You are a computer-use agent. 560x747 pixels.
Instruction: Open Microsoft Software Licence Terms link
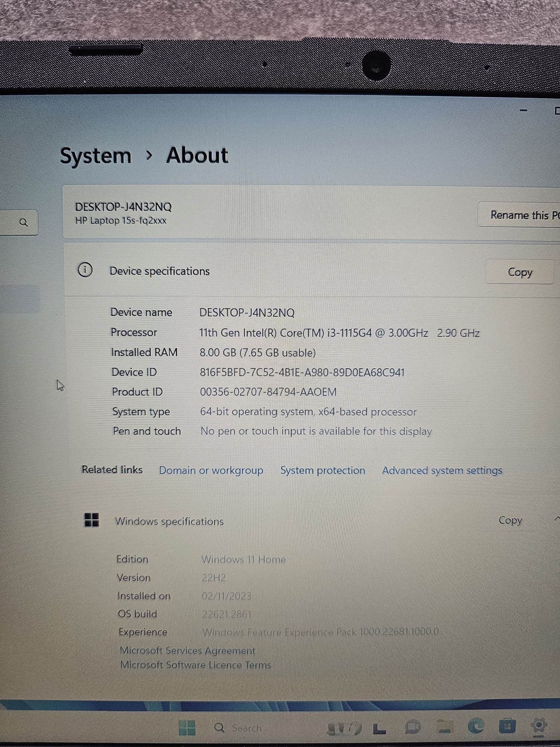coord(196,665)
